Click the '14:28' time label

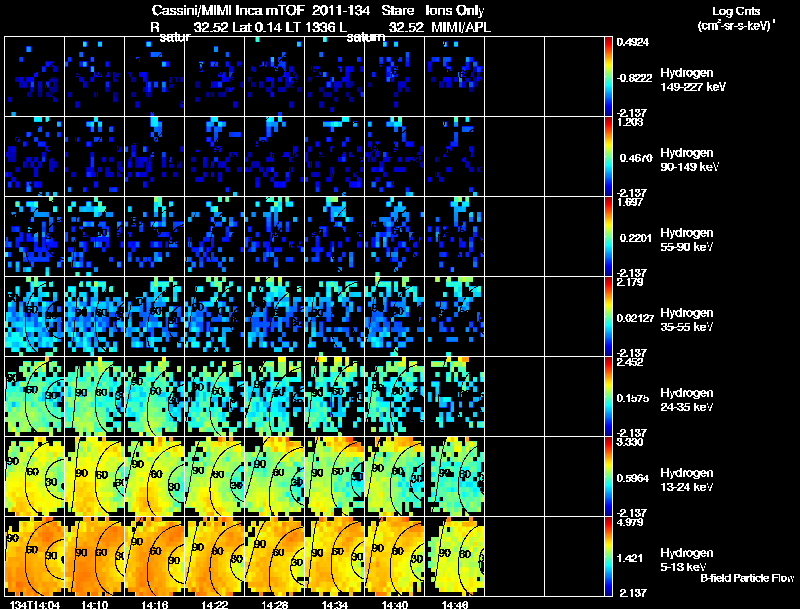(x=274, y=605)
